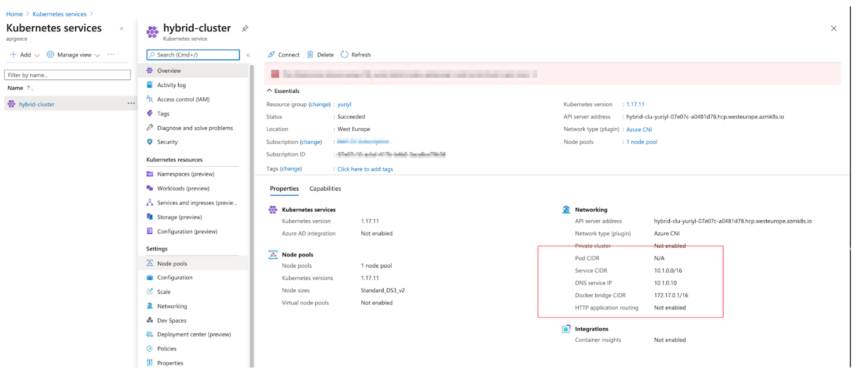
Task: Click the Services and ingresses icon
Action: (x=150, y=202)
